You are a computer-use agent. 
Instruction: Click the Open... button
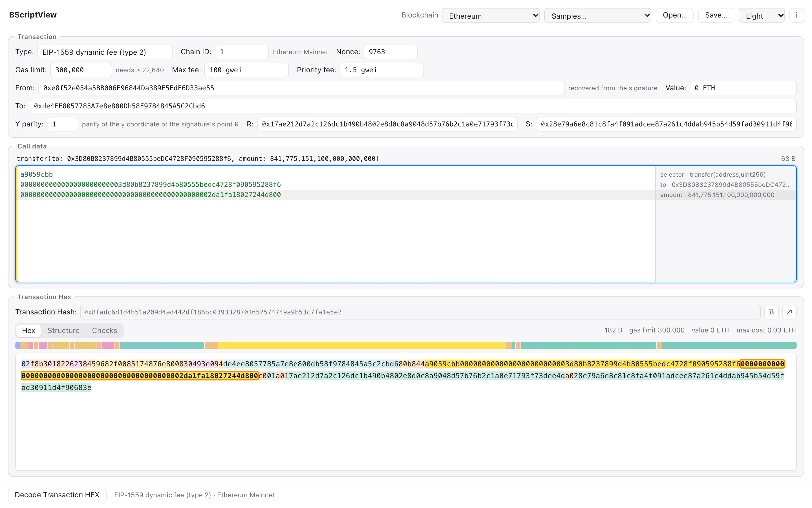(x=674, y=16)
